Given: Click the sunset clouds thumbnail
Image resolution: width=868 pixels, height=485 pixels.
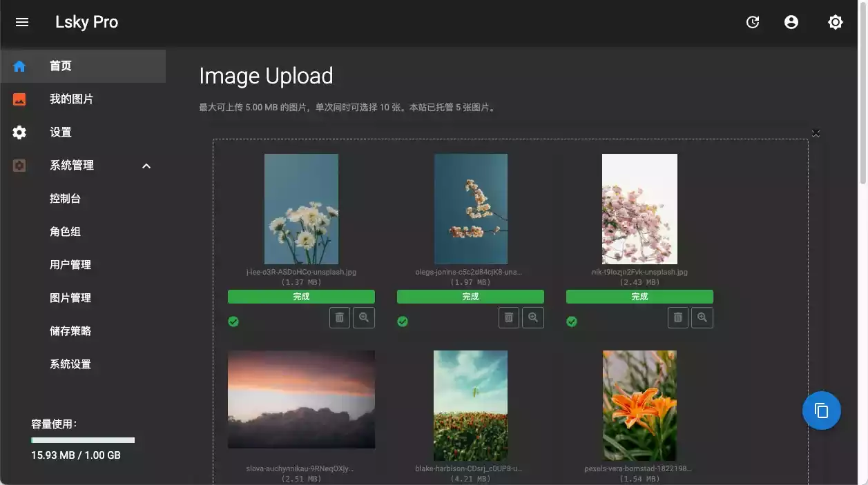Looking at the screenshot, I should [x=301, y=399].
